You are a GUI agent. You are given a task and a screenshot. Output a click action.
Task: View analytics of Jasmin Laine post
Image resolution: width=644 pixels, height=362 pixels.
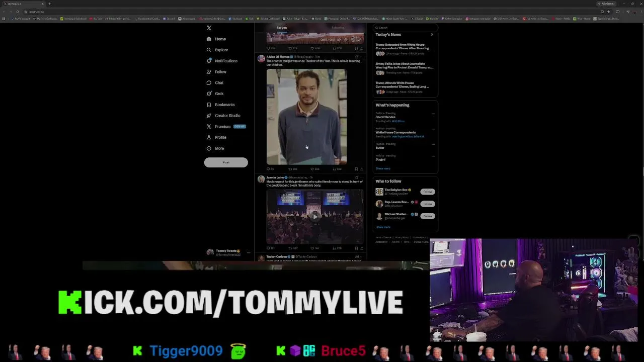(x=337, y=248)
